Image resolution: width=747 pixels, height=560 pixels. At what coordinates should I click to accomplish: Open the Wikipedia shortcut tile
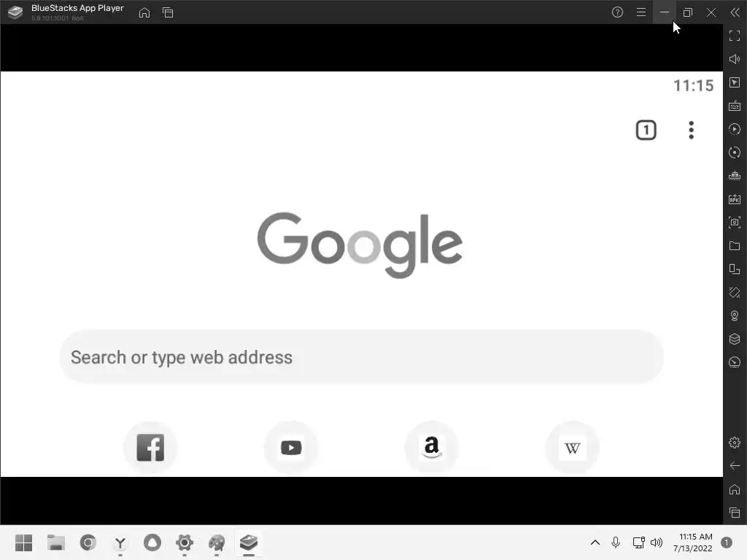click(x=572, y=448)
